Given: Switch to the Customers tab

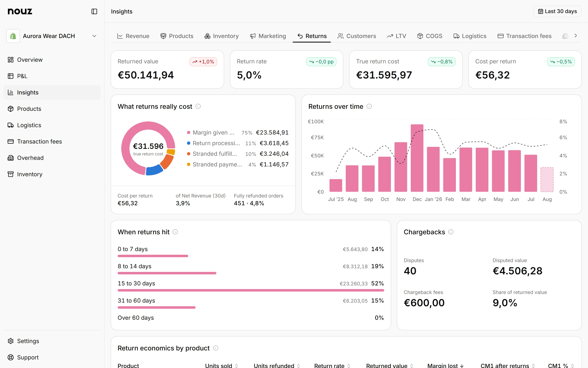Looking at the screenshot, I should click(x=357, y=36).
